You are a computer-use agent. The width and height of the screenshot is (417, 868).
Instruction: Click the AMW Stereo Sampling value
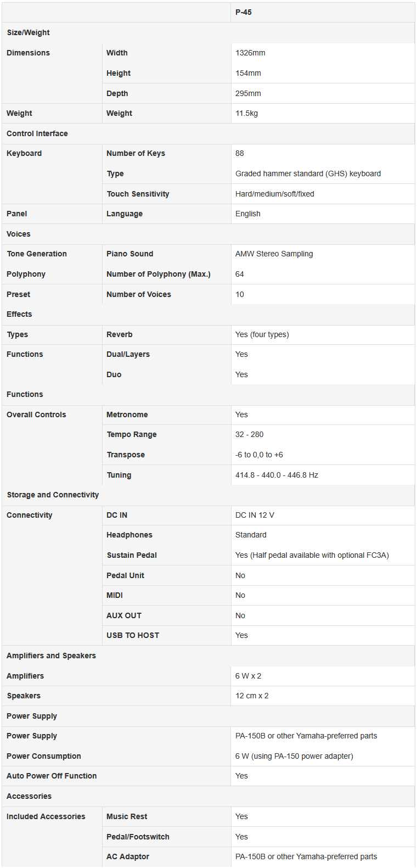274,254
